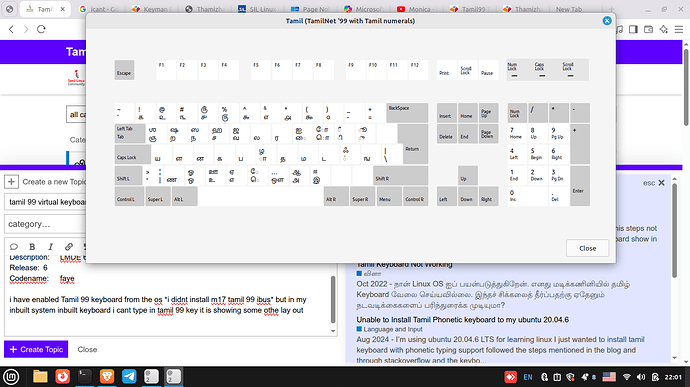Click the Shift L key in the layout

pyautogui.click(x=128, y=175)
